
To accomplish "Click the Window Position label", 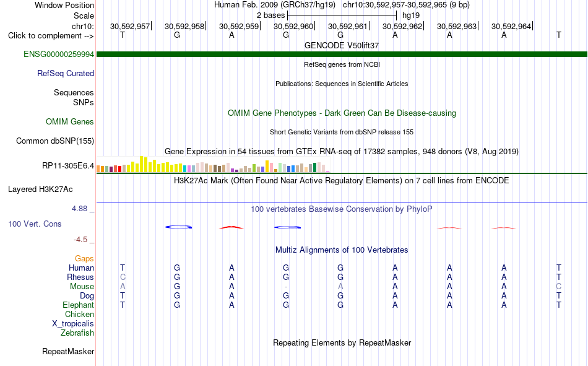I will [x=64, y=5].
